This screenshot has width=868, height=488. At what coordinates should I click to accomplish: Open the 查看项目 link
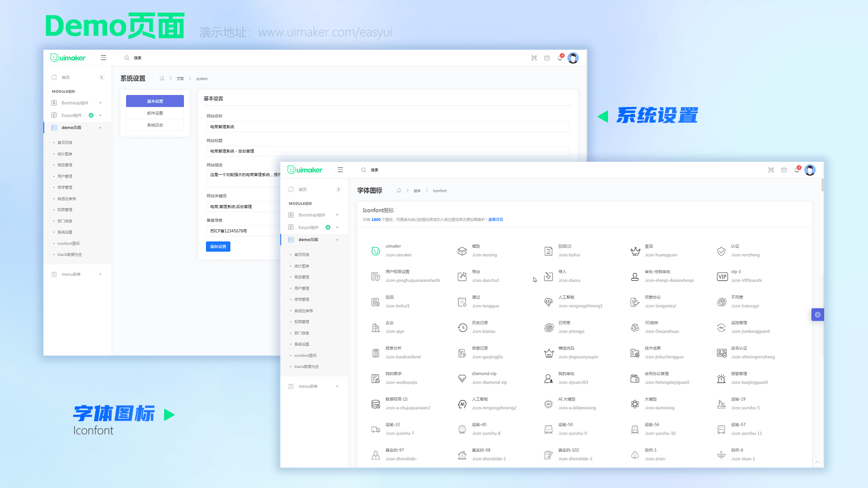point(495,220)
